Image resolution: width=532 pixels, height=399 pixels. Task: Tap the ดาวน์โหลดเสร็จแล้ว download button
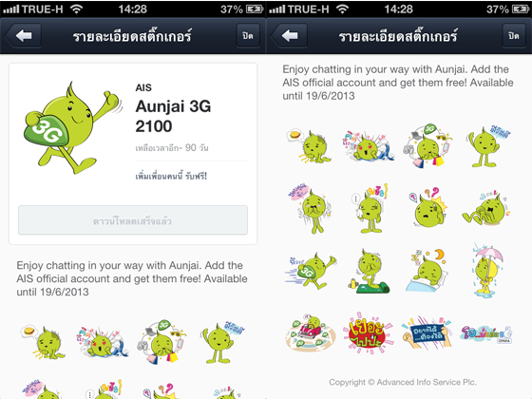click(133, 220)
